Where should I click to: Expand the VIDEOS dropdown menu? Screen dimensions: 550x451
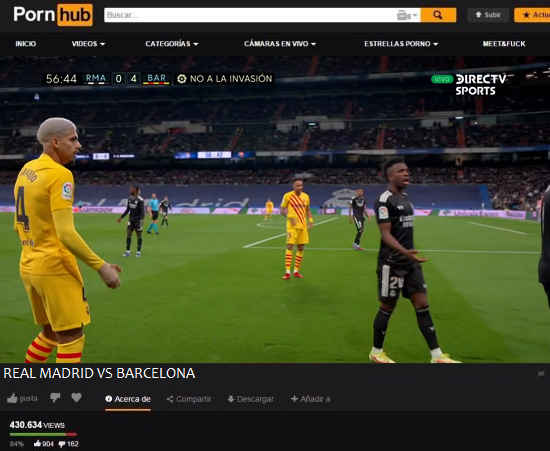coord(88,44)
